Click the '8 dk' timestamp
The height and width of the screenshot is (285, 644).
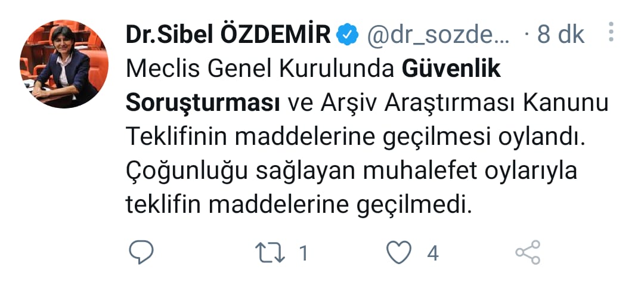(x=559, y=36)
